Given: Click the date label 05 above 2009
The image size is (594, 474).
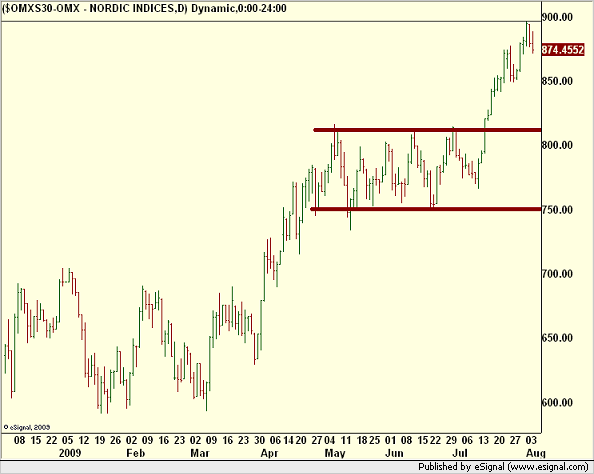Looking at the screenshot, I should 67,440.
